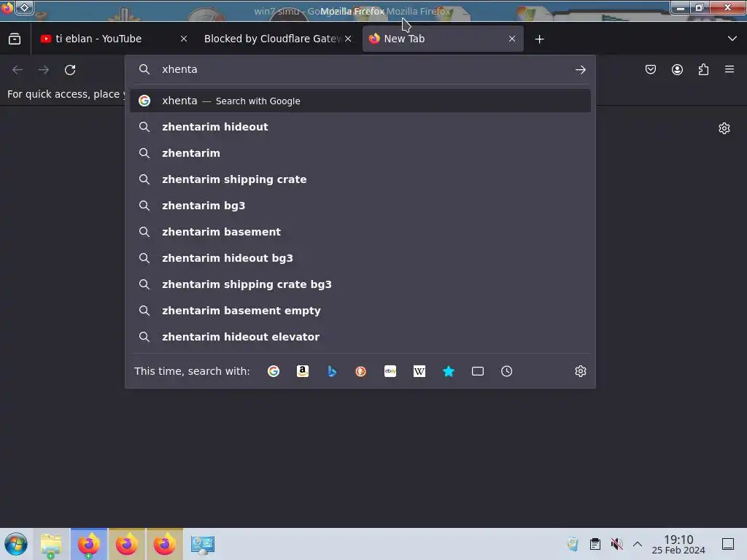747x560 pixels.
Task: Open first Firefox taskbar button
Action: click(88, 544)
